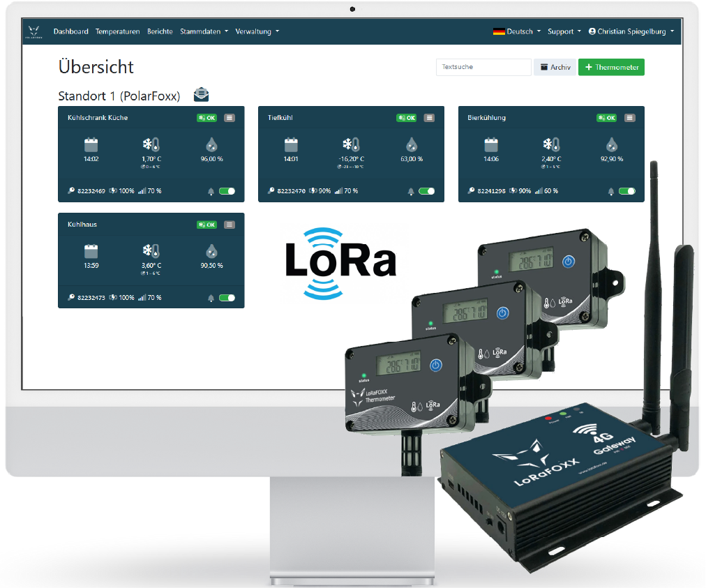Viewport: 706px width, 588px height.
Task: Click the OK status badge on Tiefkühl
Action: pyautogui.click(x=407, y=118)
